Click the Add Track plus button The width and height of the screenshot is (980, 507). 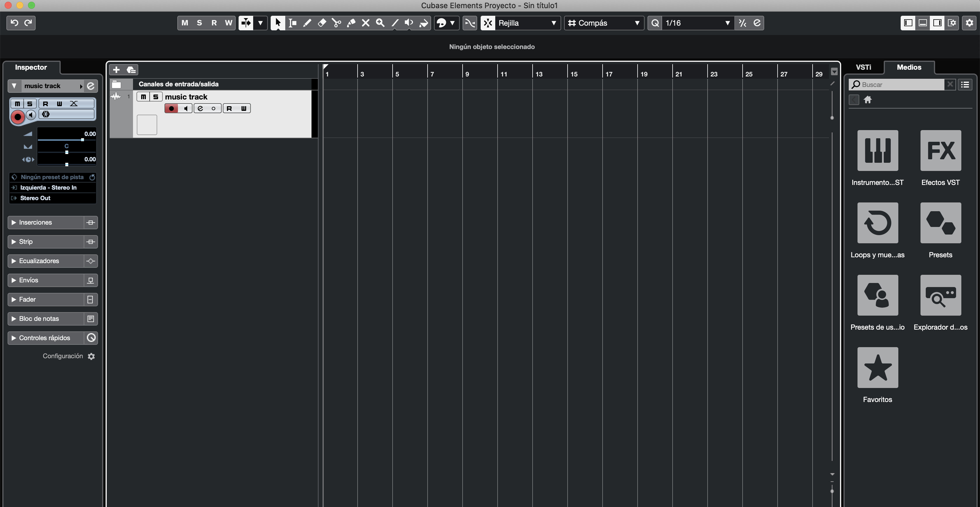(116, 70)
